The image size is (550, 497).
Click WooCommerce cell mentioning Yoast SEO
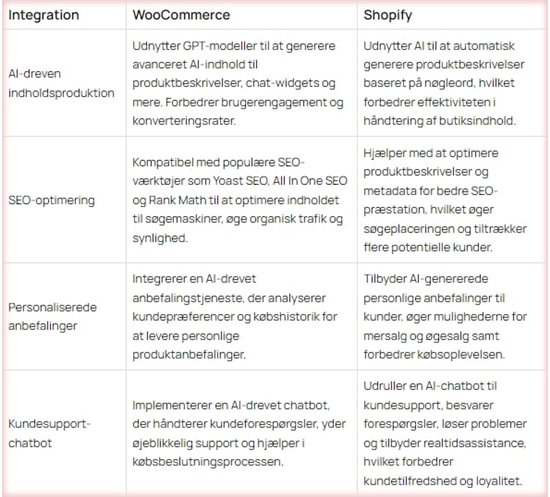pyautogui.click(x=240, y=200)
